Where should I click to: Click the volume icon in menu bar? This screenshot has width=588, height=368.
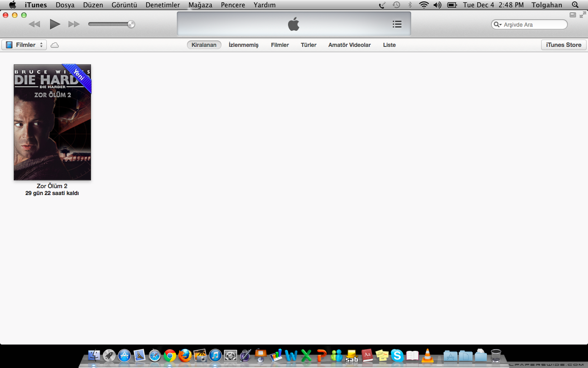(437, 5)
